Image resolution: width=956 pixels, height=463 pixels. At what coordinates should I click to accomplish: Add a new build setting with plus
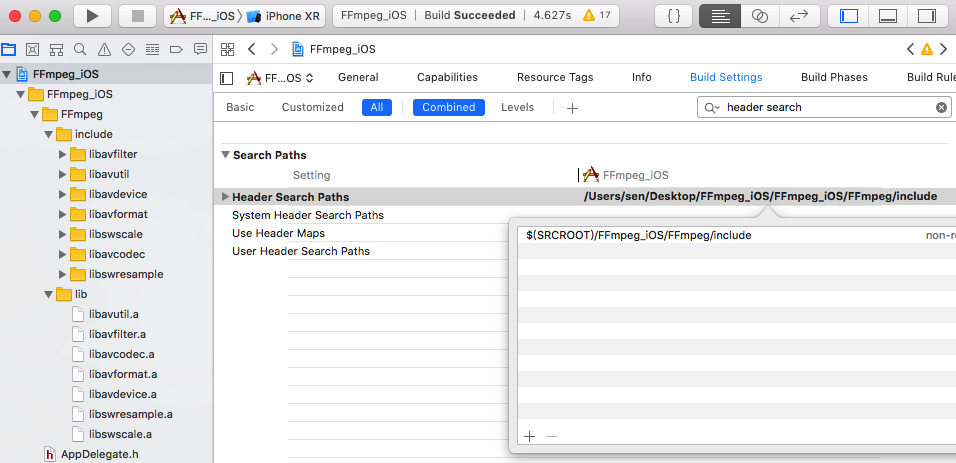point(572,108)
